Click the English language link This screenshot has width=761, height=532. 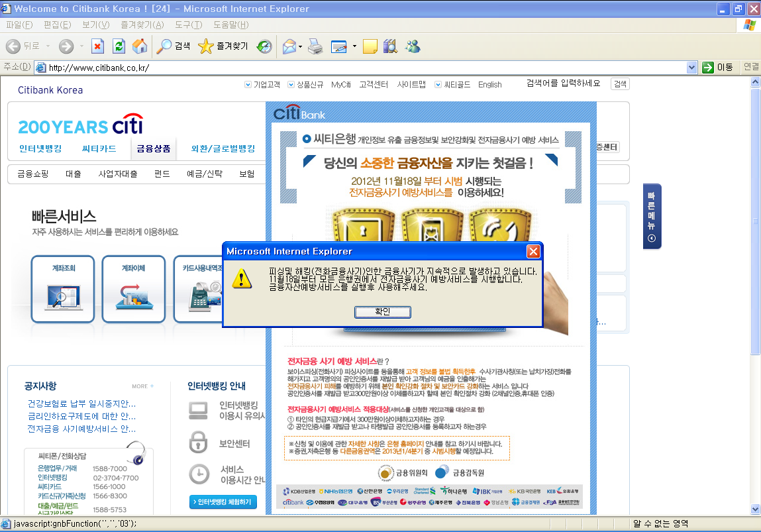click(489, 84)
